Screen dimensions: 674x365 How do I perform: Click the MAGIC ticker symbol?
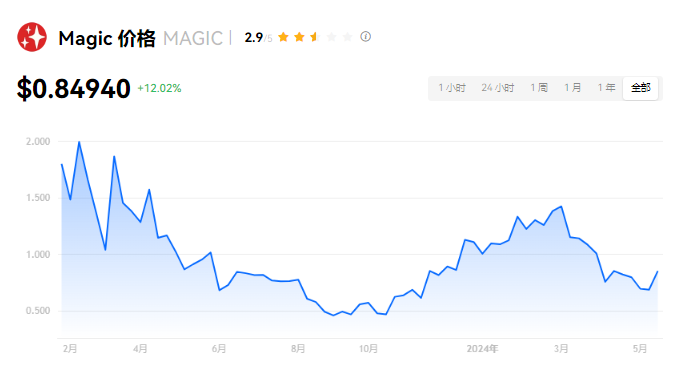coord(193,38)
